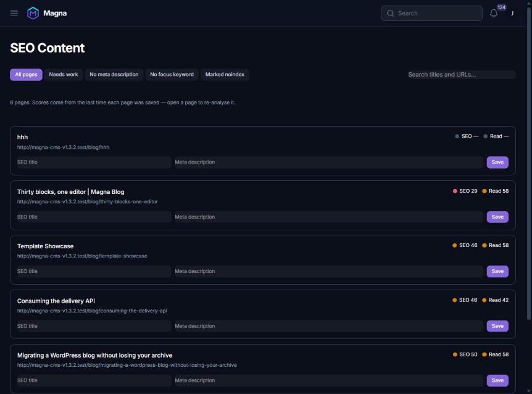Edit SEO title for hhh

coord(94,162)
